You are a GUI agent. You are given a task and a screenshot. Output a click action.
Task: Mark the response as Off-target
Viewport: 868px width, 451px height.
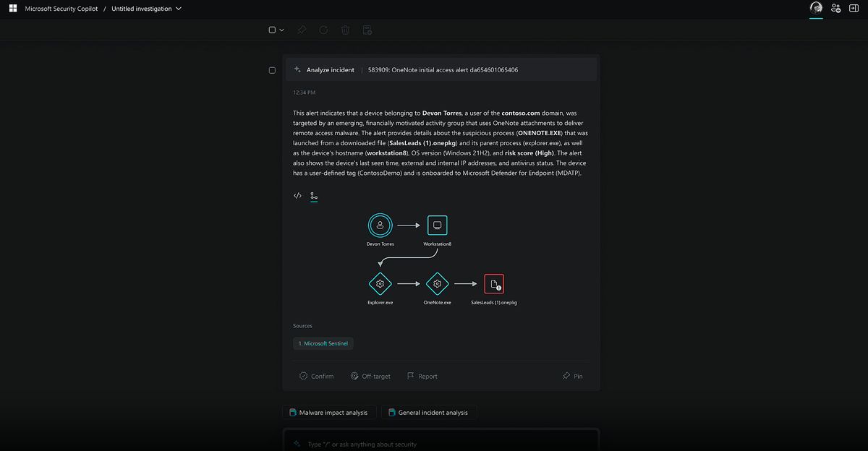tap(370, 376)
